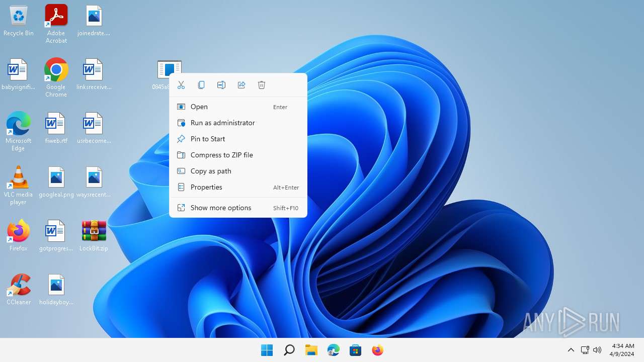
Task: Select the usrbecome Word document
Action: coord(94,129)
